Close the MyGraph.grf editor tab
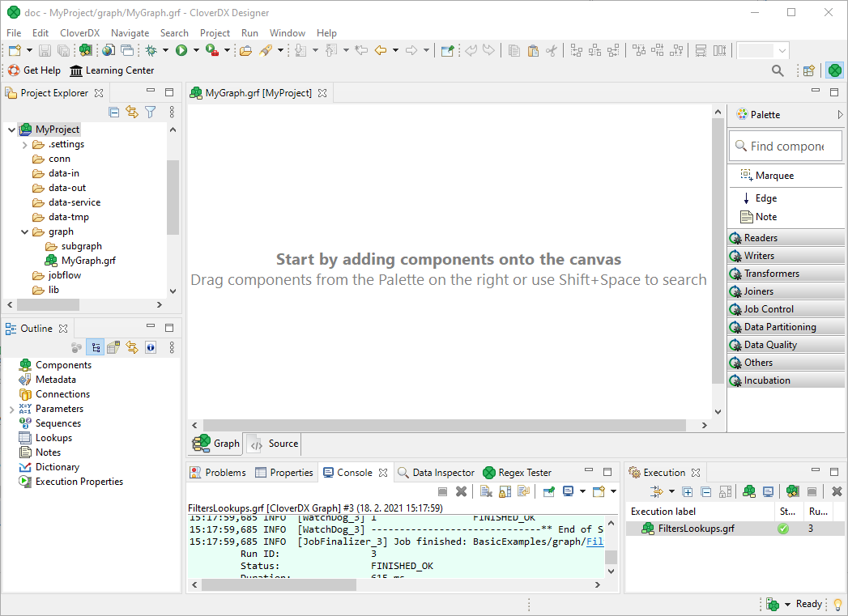The image size is (848, 616). (x=322, y=93)
